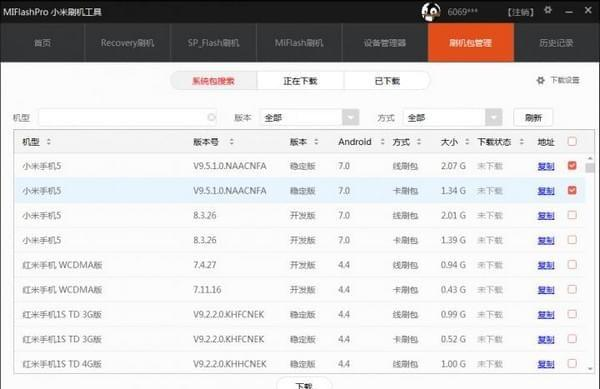This screenshot has width=600, height=389.
Task: Copy link for 红米手机1S TD 4G版 1.00 G
Action: click(x=546, y=364)
